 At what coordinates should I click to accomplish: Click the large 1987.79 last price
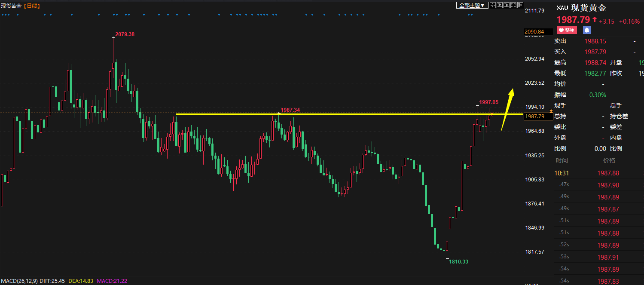point(573,20)
